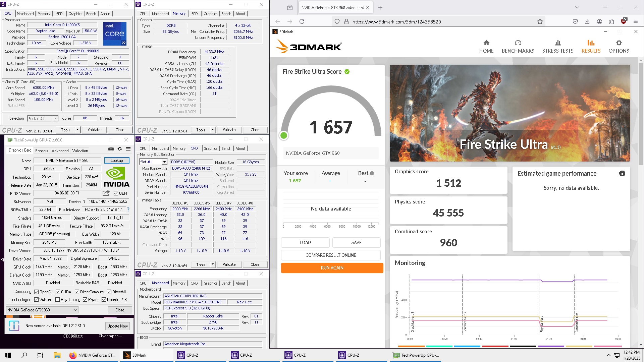Image resolution: width=644 pixels, height=362 pixels.
Task: Bookmark this page with the star icon
Action: (x=540, y=21)
